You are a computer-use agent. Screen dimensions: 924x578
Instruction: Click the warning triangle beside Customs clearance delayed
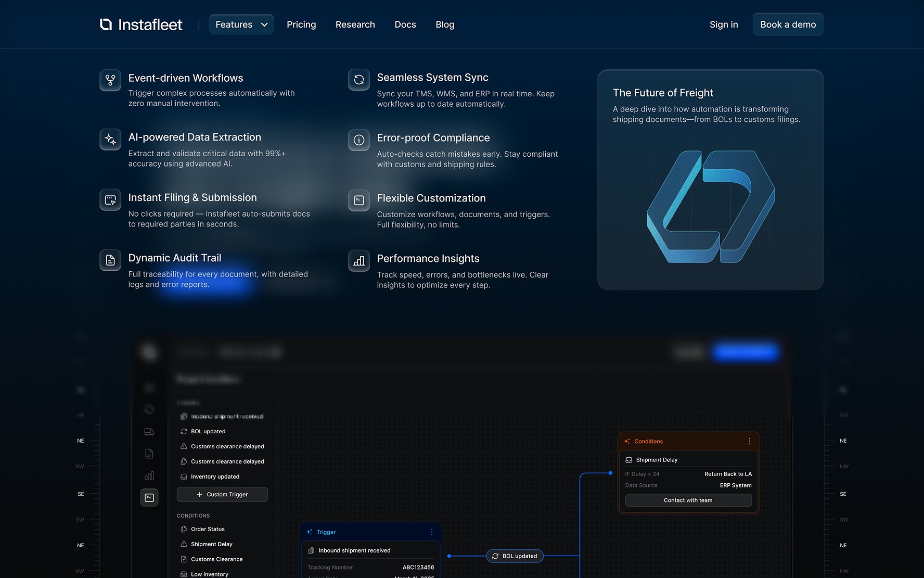coord(184,446)
